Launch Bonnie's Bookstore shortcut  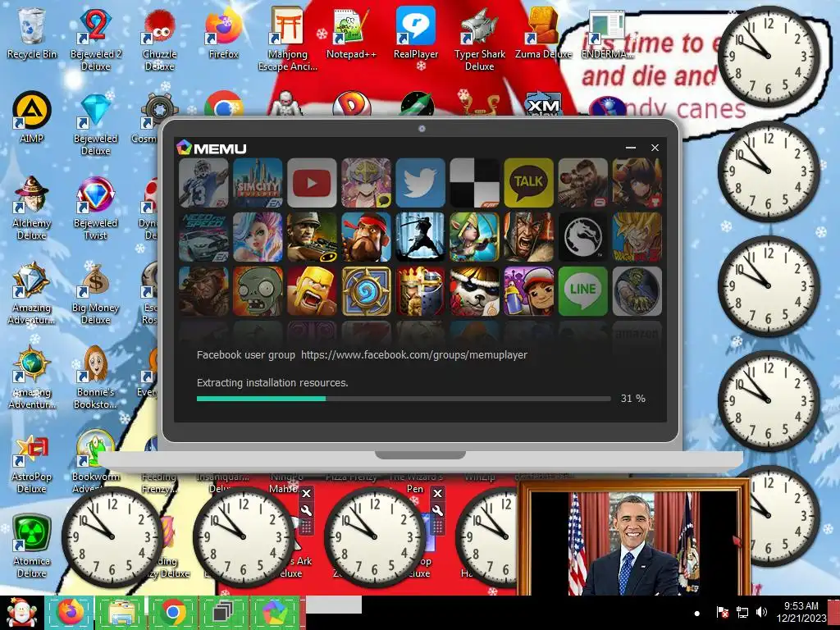[95, 377]
